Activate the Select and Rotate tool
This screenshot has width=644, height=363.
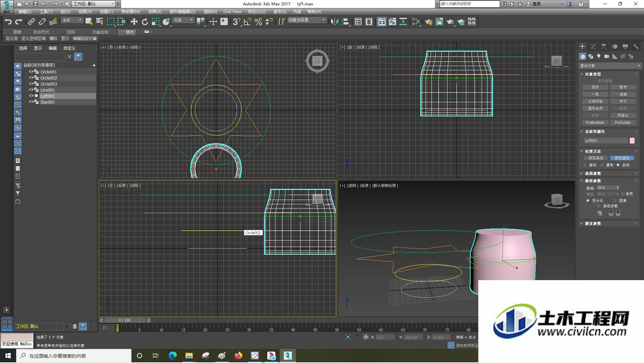145,22
